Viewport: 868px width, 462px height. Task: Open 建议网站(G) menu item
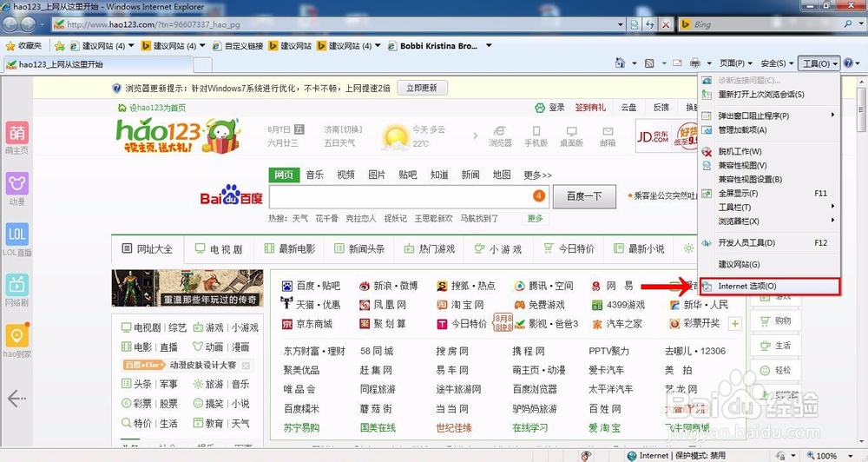coord(769,264)
